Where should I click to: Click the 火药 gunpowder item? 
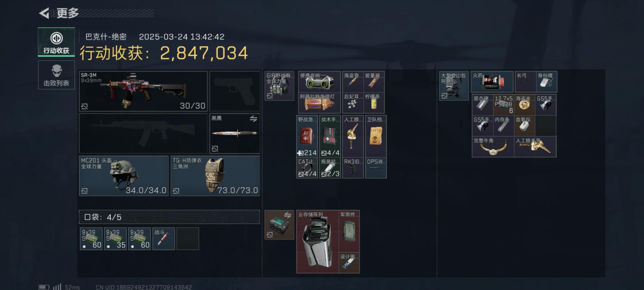pos(492,82)
